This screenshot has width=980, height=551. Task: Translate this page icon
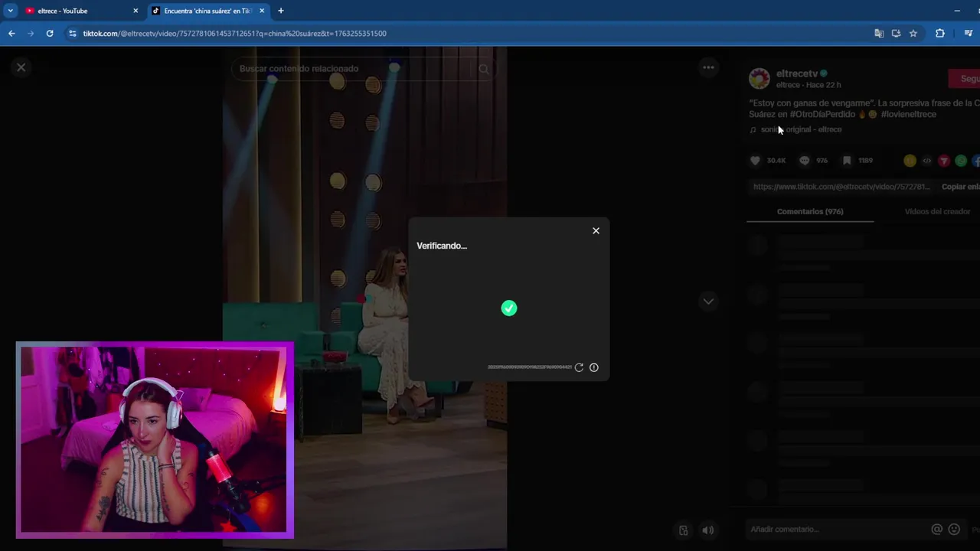[879, 34]
